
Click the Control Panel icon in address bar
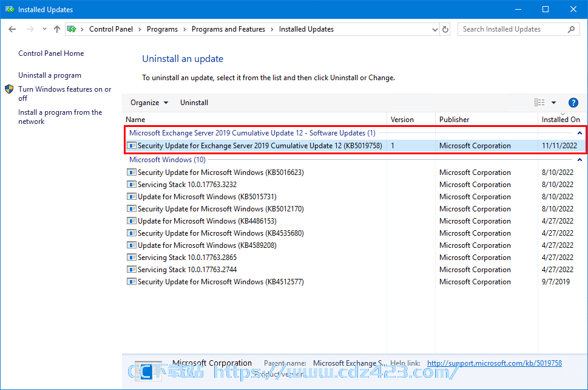[x=72, y=29]
